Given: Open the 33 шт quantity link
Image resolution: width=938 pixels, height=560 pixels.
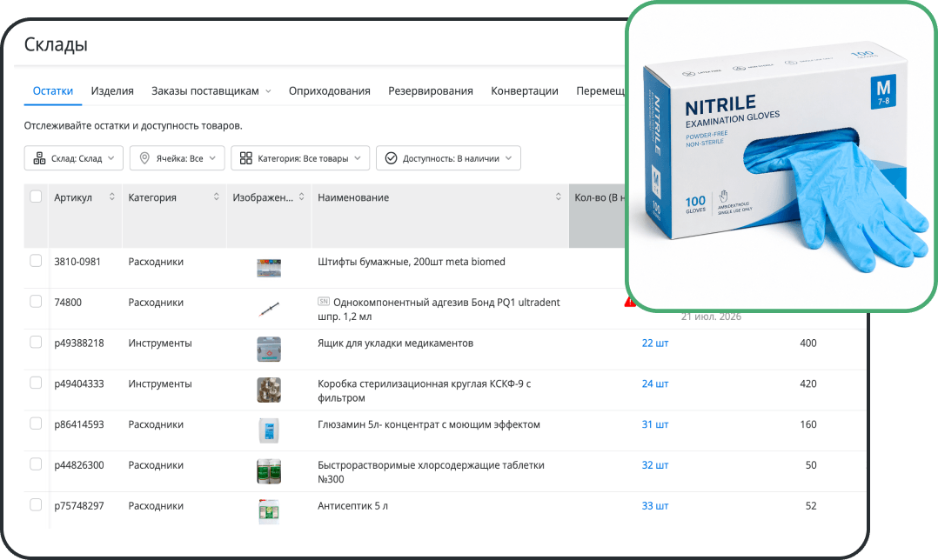Looking at the screenshot, I should coord(655,505).
